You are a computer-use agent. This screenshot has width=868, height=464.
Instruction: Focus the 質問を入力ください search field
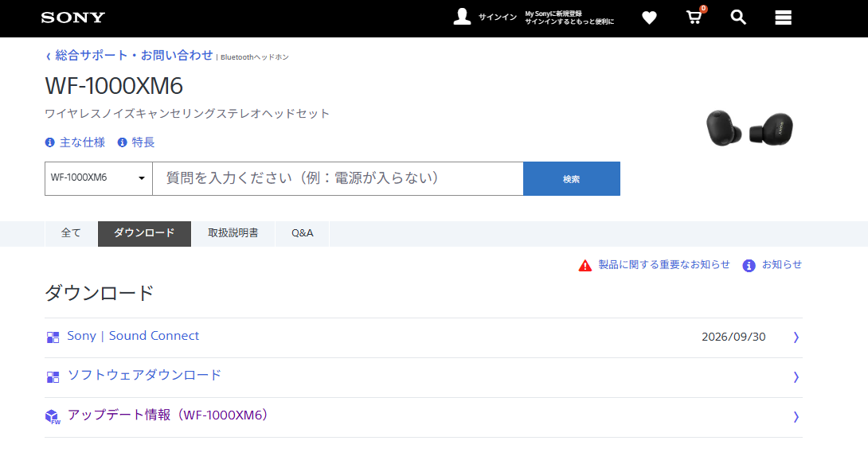tap(338, 178)
